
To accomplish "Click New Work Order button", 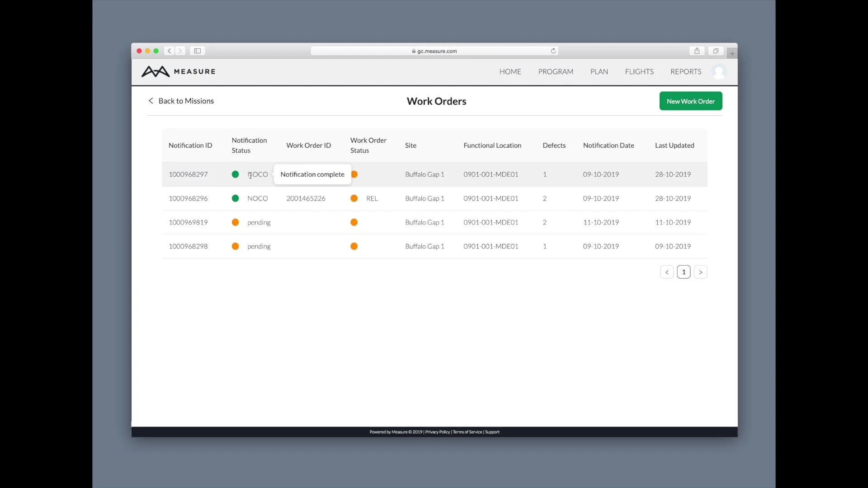I will point(690,101).
